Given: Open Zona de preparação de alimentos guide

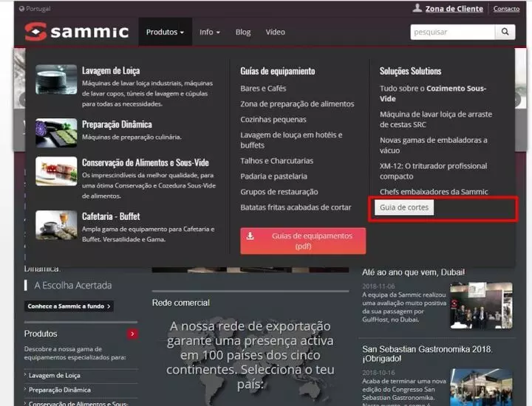Looking at the screenshot, I should point(297,103).
